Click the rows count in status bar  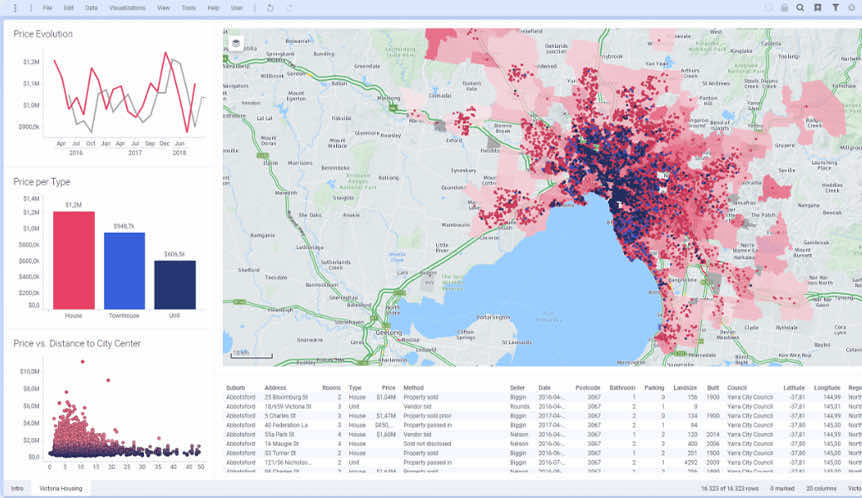(730, 488)
